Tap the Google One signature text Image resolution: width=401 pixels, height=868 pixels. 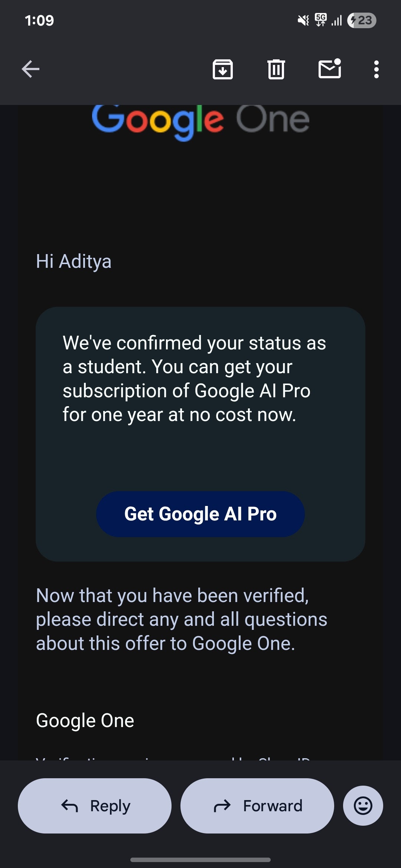[85, 720]
